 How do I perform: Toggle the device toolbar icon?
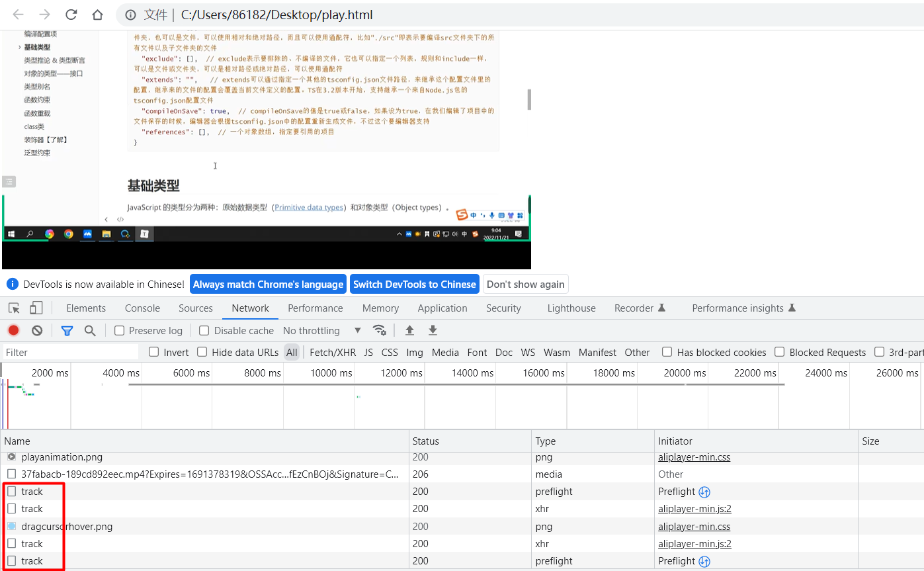pos(36,308)
